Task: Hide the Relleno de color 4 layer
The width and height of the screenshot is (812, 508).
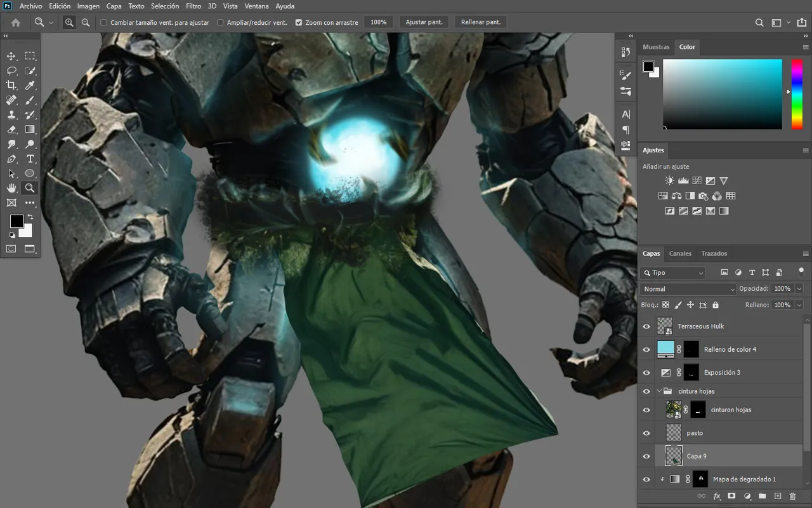Action: pos(646,349)
